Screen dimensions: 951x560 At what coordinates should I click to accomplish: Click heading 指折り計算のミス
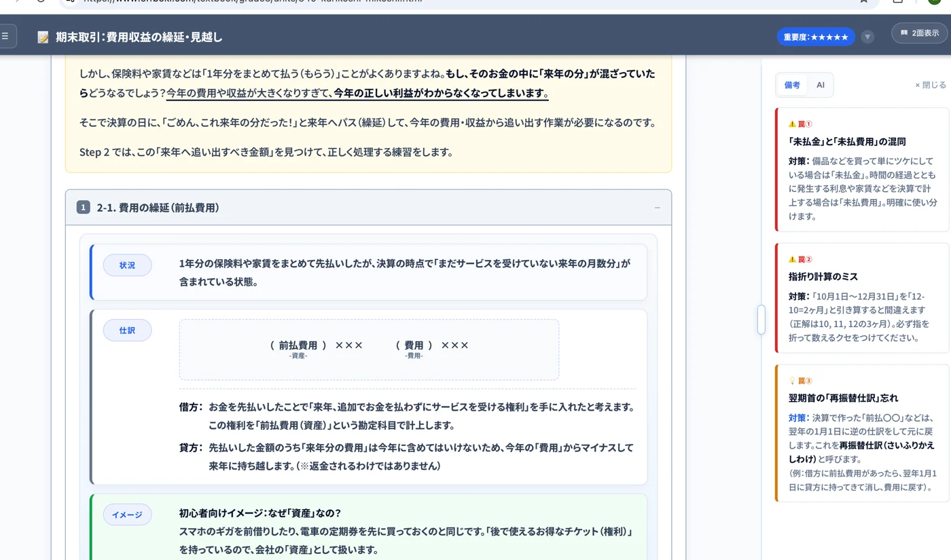(x=823, y=277)
